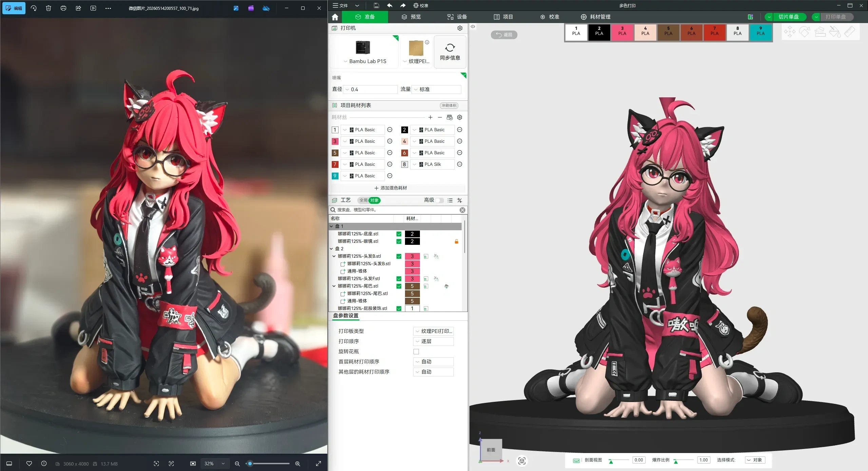
Task: Redo the action with the redo arrow
Action: [x=403, y=5]
